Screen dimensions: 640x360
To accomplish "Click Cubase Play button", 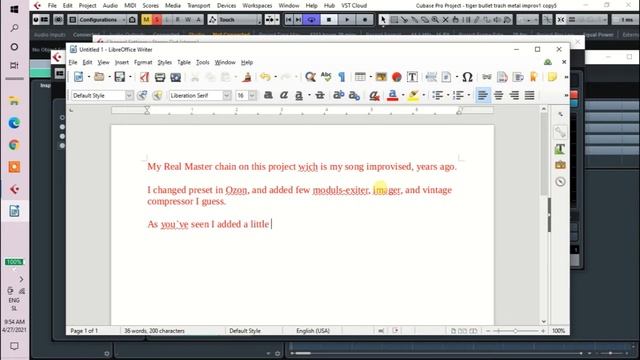I will click(347, 20).
